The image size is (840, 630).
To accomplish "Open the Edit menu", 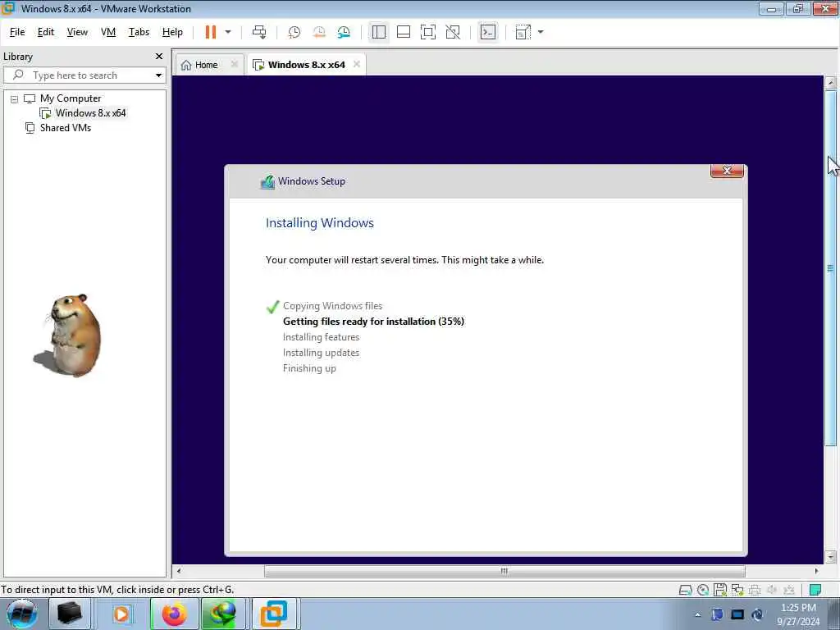I will (x=46, y=32).
